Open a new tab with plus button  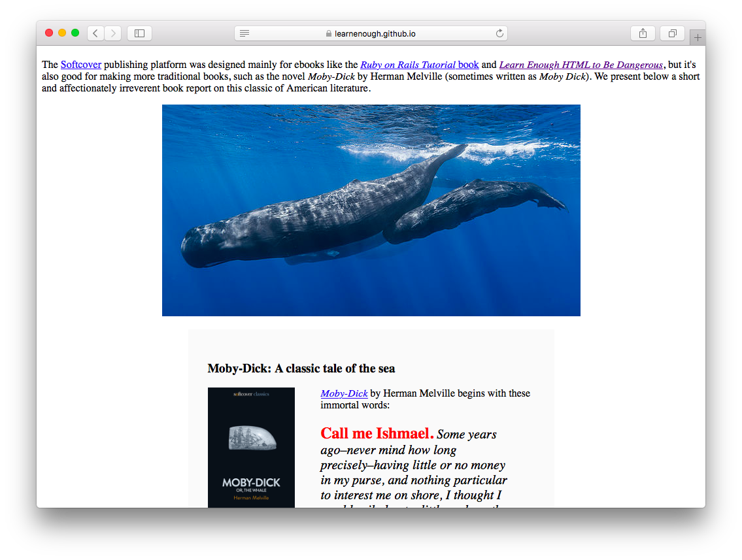[698, 37]
